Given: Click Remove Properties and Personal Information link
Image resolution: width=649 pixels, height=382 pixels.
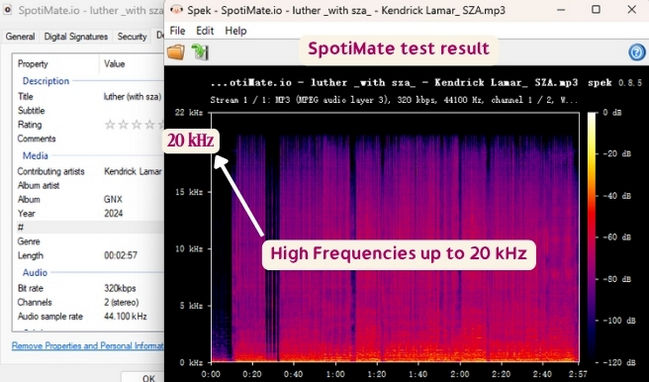Looking at the screenshot, I should pos(87,346).
